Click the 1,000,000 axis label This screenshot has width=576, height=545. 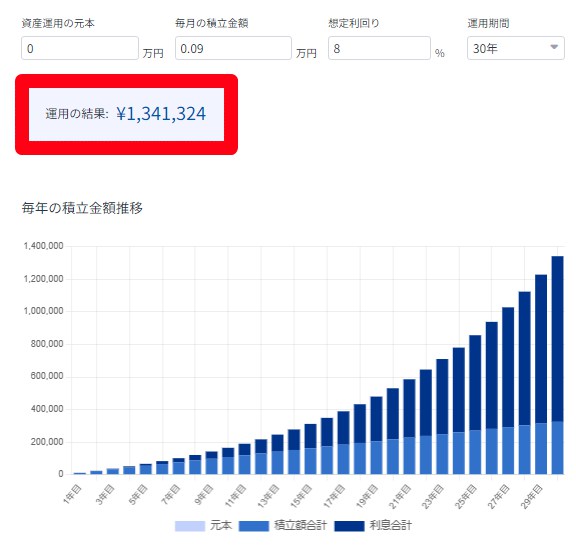43,311
